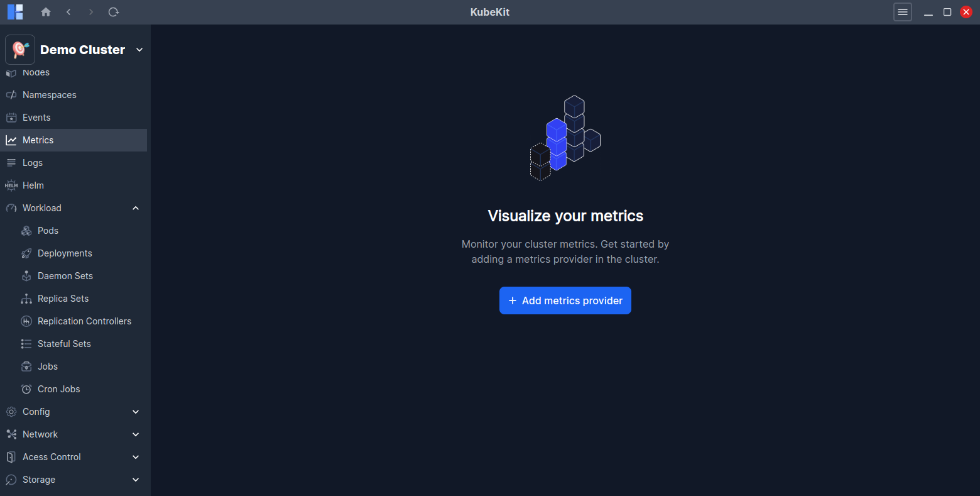Viewport: 980px width, 496px height.
Task: Open the hamburger menu top right
Action: pyautogui.click(x=903, y=12)
